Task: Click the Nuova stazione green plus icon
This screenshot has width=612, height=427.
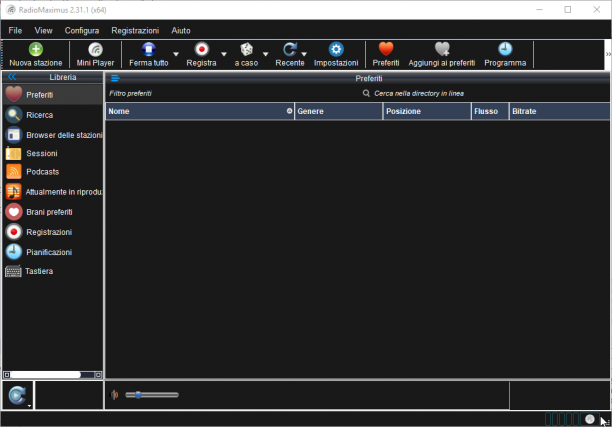Action: pyautogui.click(x=36, y=50)
